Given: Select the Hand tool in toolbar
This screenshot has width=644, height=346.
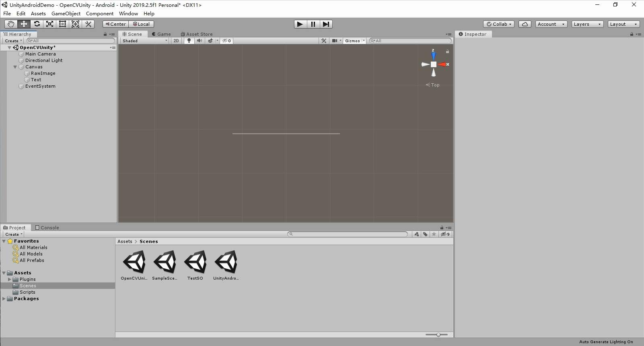Looking at the screenshot, I should pyautogui.click(x=11, y=24).
